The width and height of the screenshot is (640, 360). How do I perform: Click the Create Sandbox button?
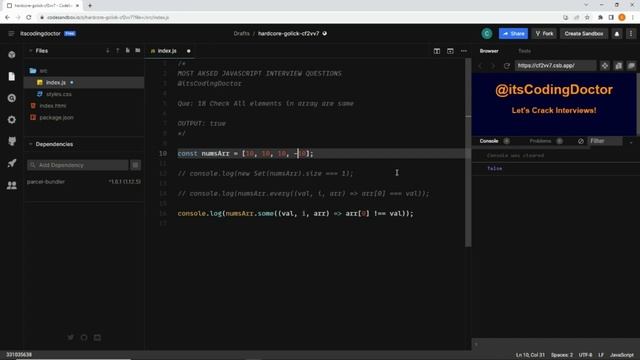coord(584,34)
